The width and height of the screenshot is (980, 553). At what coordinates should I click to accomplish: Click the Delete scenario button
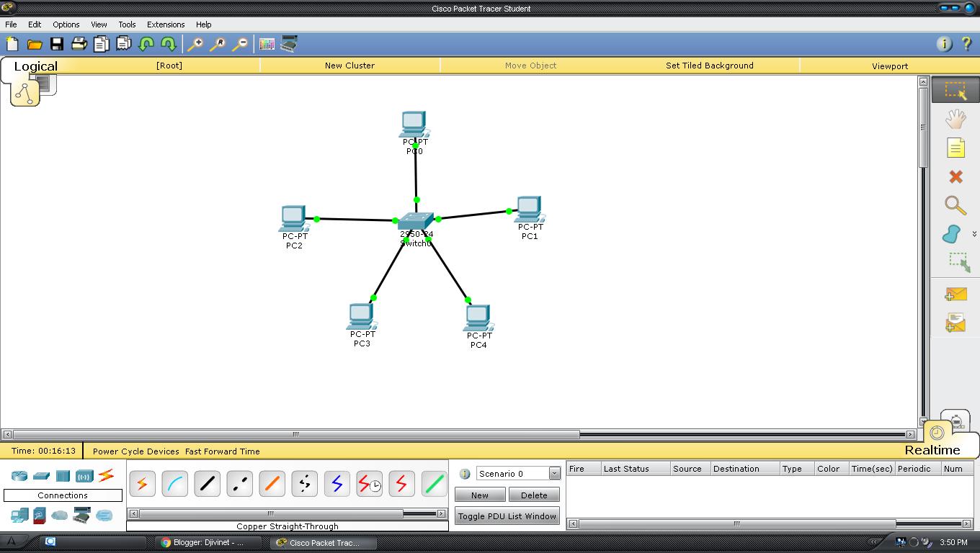534,495
